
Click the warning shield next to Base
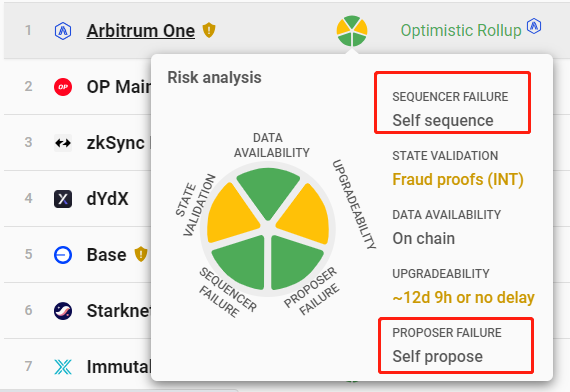pyautogui.click(x=141, y=254)
